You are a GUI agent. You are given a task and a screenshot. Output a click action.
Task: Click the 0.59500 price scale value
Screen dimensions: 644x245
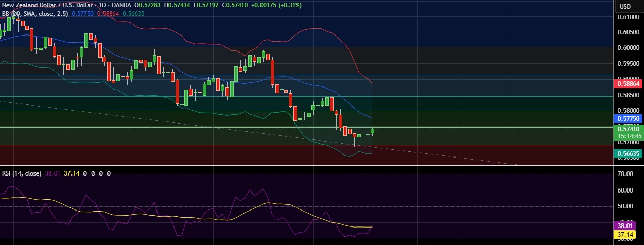pyautogui.click(x=628, y=64)
